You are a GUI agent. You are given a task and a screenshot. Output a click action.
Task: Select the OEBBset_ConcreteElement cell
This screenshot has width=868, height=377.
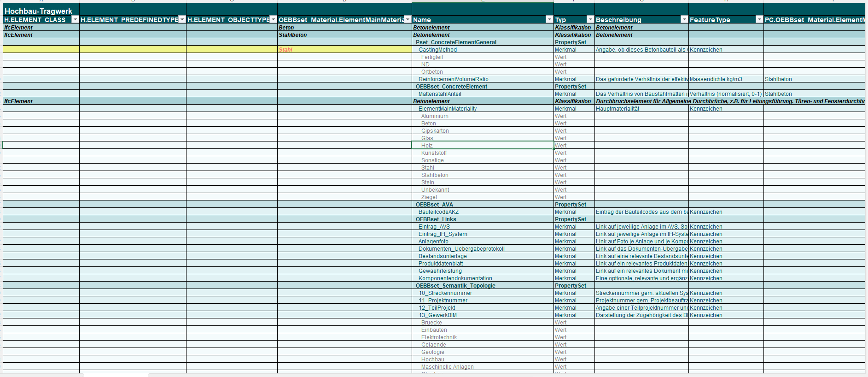[x=483, y=87]
